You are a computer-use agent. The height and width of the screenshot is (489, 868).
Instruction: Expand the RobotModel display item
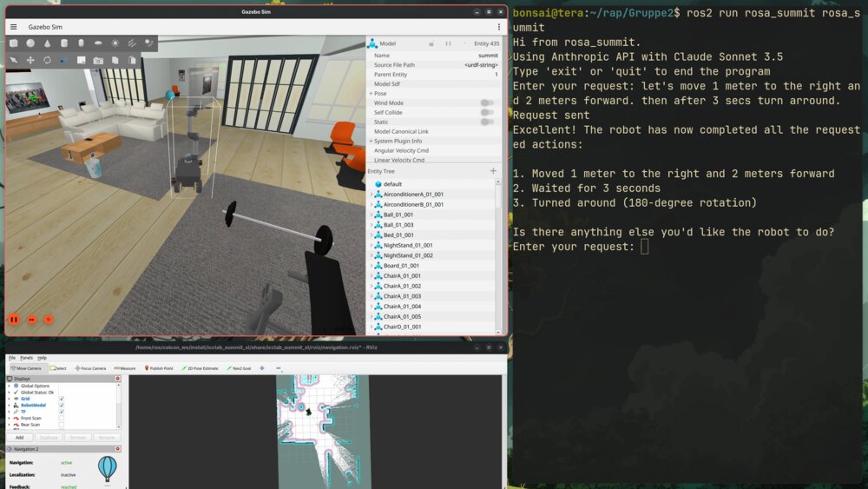(x=10, y=406)
